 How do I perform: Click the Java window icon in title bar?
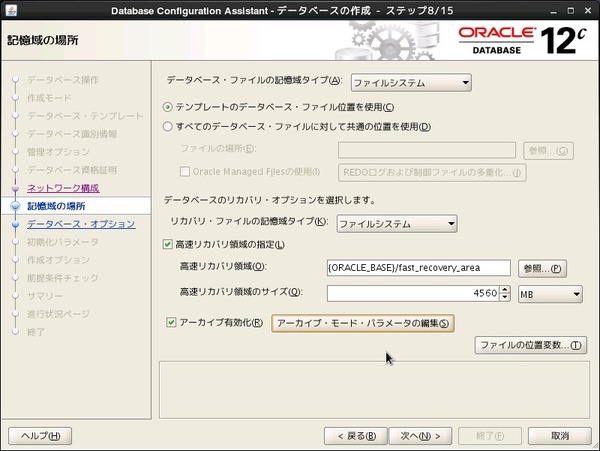[x=11, y=10]
